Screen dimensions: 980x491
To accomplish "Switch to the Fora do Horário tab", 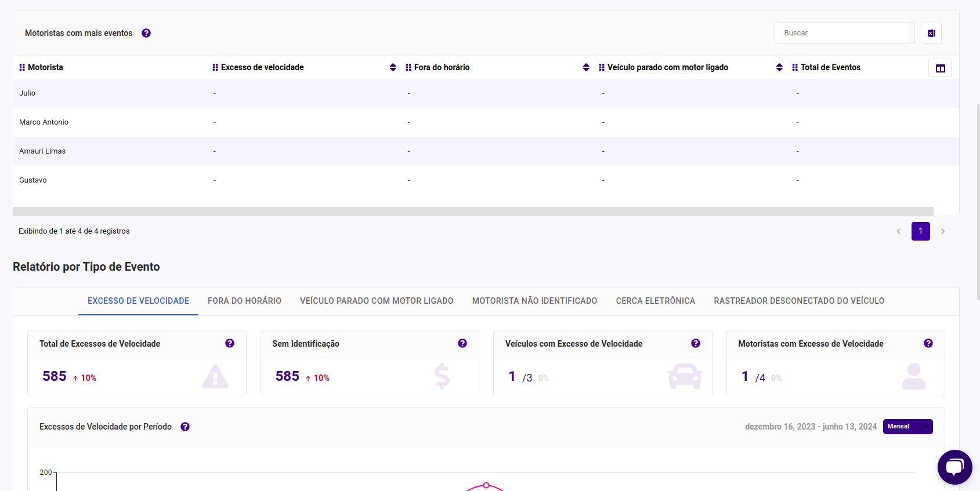I will click(244, 301).
